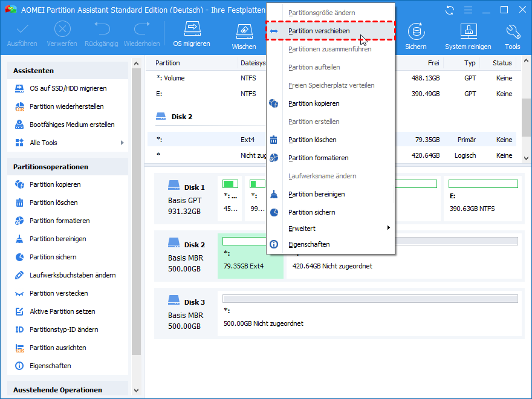Select the 79.35GB Ext4 partition block
Viewport: 532px width, 399px height.
pos(250,256)
